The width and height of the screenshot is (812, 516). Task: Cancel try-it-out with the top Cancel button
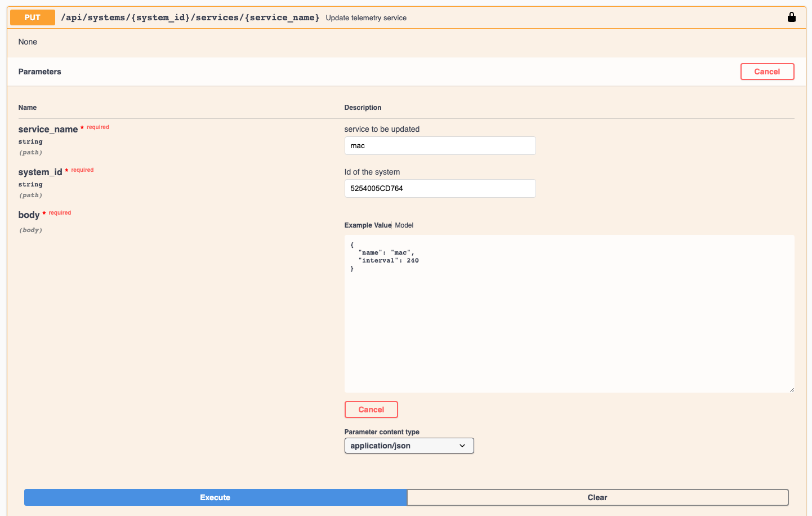click(x=767, y=72)
